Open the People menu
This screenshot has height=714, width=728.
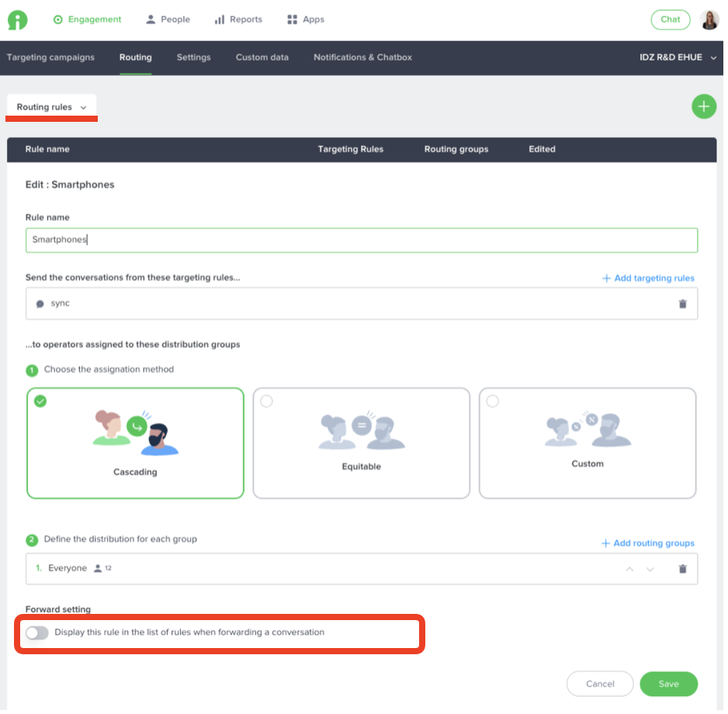click(168, 19)
